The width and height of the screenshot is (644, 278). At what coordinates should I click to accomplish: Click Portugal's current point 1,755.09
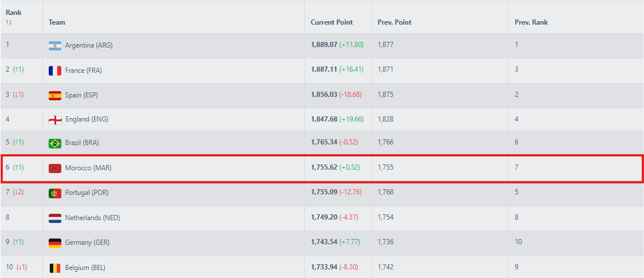click(324, 192)
